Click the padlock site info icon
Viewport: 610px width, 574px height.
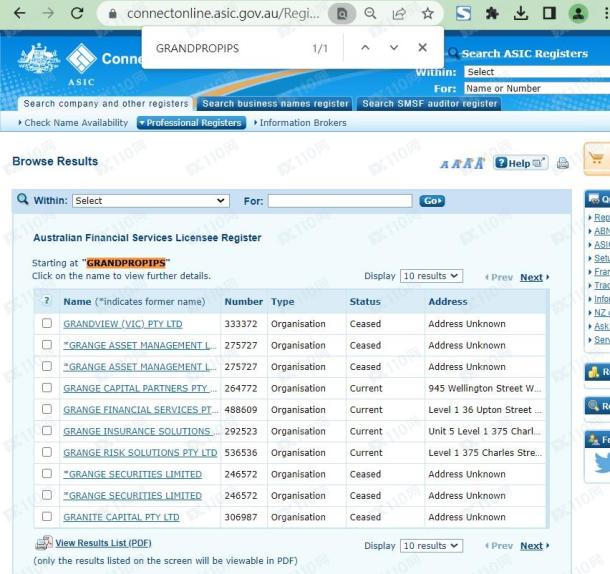113,14
